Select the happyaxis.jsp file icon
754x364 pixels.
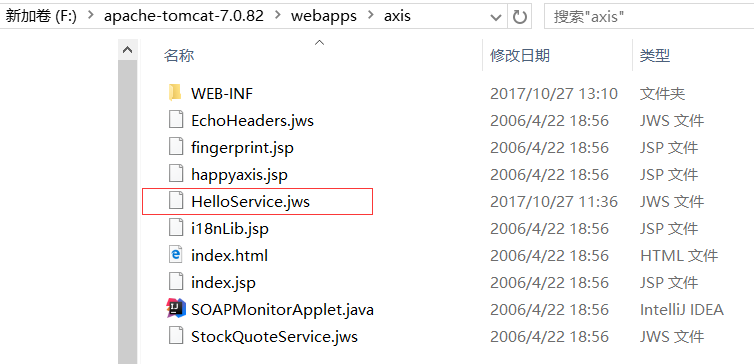(176, 174)
